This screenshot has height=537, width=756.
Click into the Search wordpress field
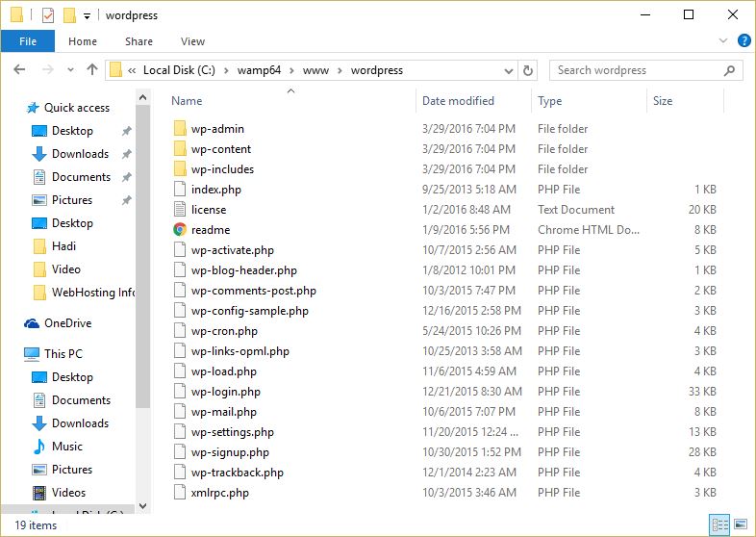[635, 70]
